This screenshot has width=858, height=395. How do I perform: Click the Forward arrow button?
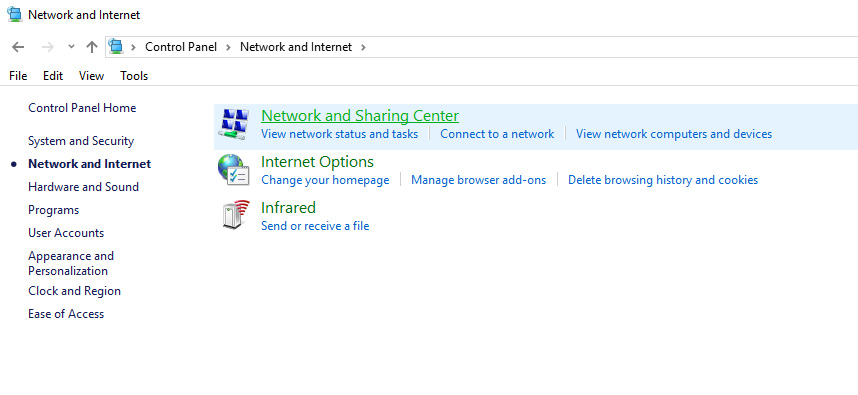(48, 47)
